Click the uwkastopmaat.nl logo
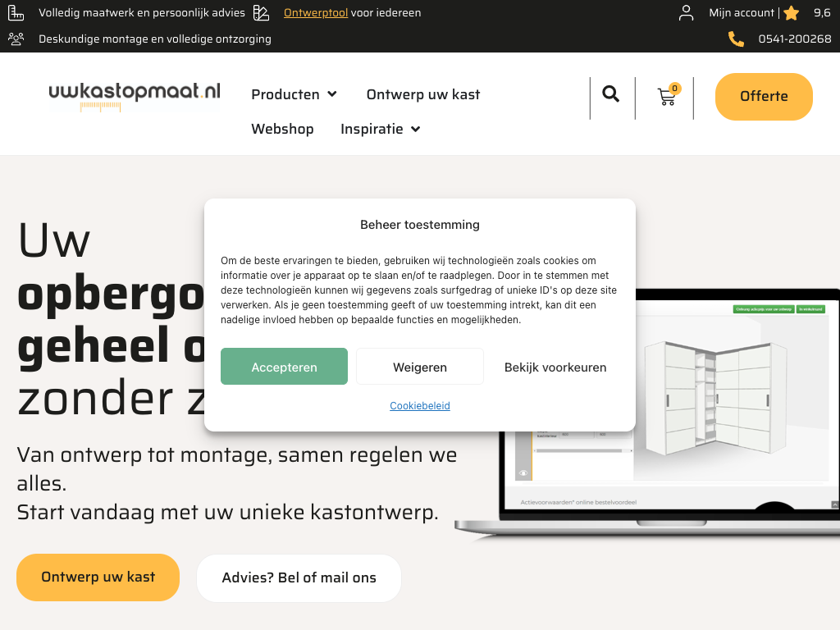 tap(135, 97)
